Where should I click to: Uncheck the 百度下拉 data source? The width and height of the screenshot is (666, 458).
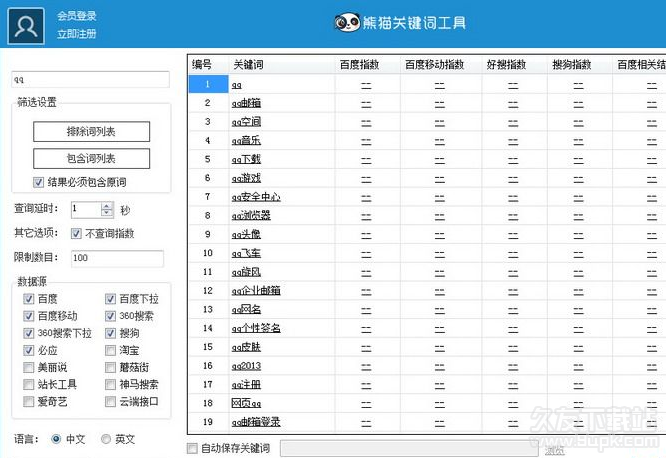(x=110, y=299)
